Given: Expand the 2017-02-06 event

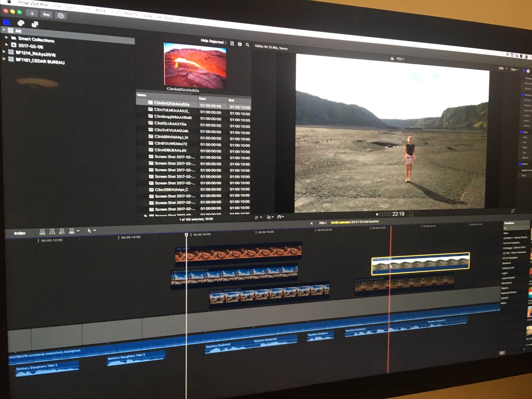Looking at the screenshot, I should coord(7,44).
